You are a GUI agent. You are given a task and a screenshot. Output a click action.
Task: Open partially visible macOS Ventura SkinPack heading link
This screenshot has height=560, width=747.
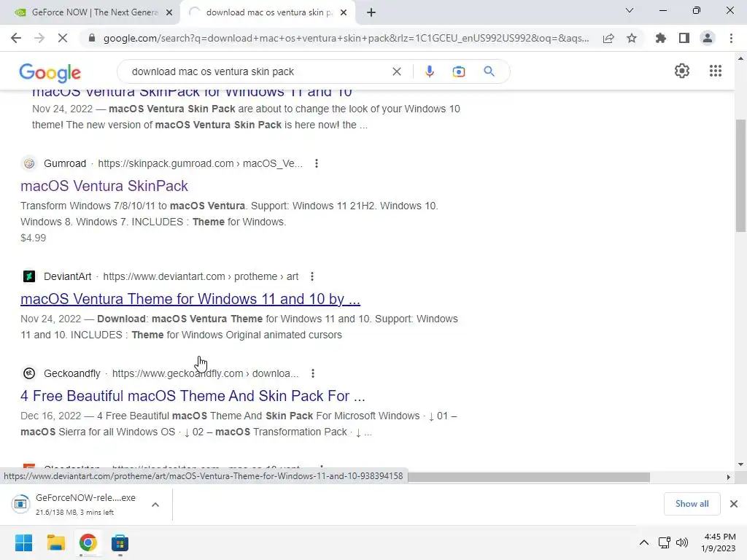click(192, 93)
